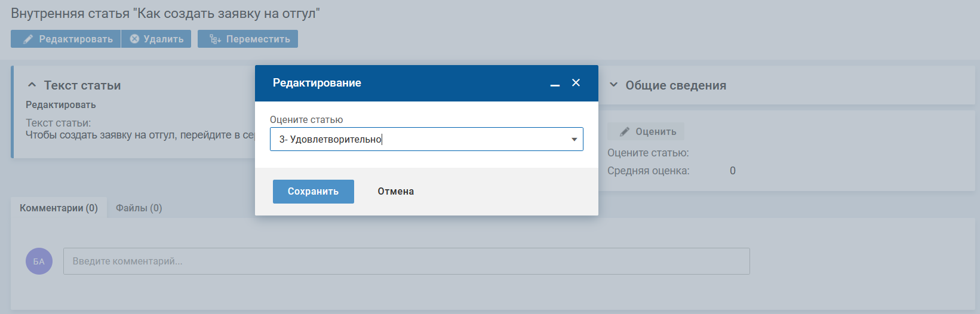Click the pencil icon on the Оценить button
The width and height of the screenshot is (980, 314).
pos(625,132)
